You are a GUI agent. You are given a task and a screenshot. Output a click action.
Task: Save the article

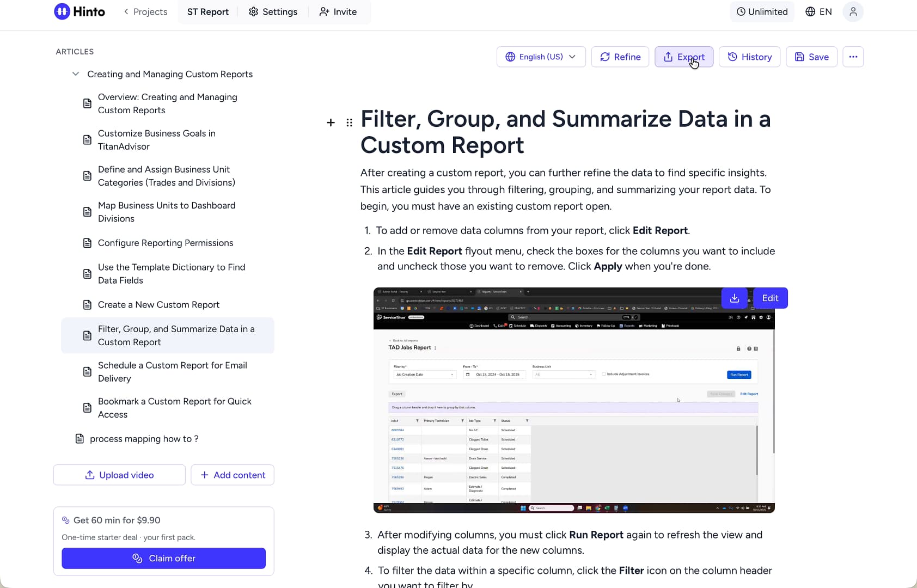click(x=811, y=57)
